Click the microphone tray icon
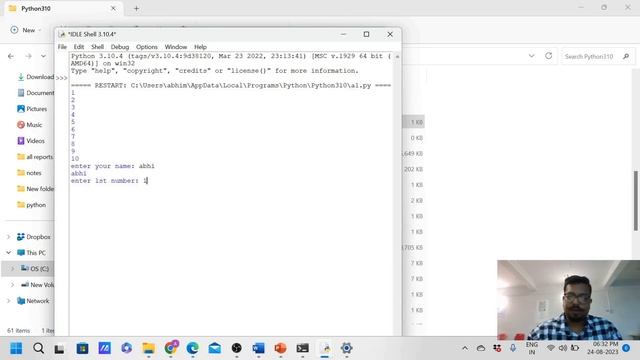 [513, 348]
